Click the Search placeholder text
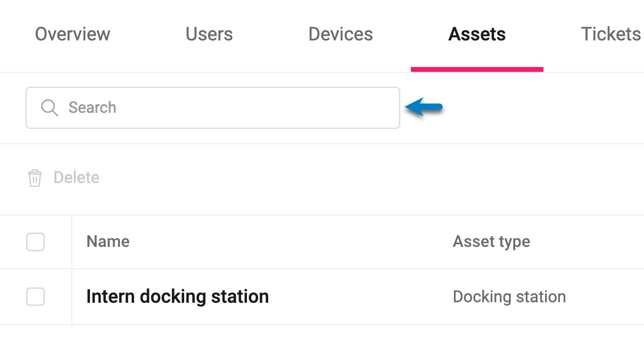644x348 pixels. click(92, 108)
